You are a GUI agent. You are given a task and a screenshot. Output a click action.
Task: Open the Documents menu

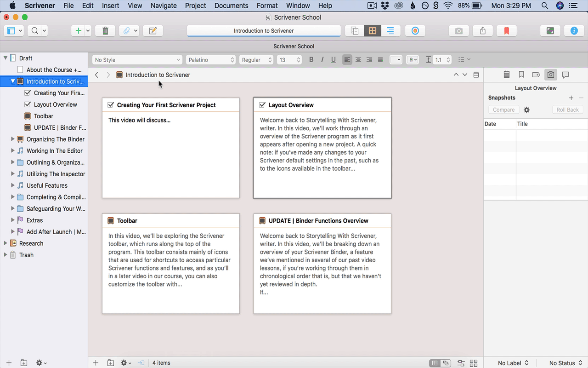pos(232,6)
